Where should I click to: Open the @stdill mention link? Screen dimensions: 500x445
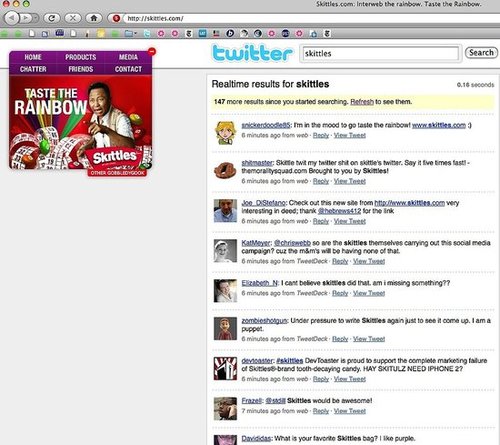pos(275,401)
